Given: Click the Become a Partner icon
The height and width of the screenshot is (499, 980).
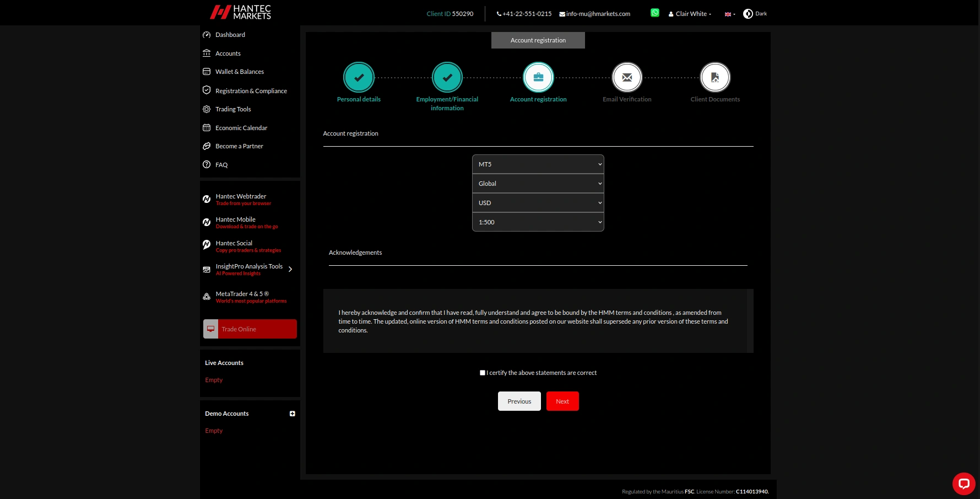Looking at the screenshot, I should coord(207,146).
